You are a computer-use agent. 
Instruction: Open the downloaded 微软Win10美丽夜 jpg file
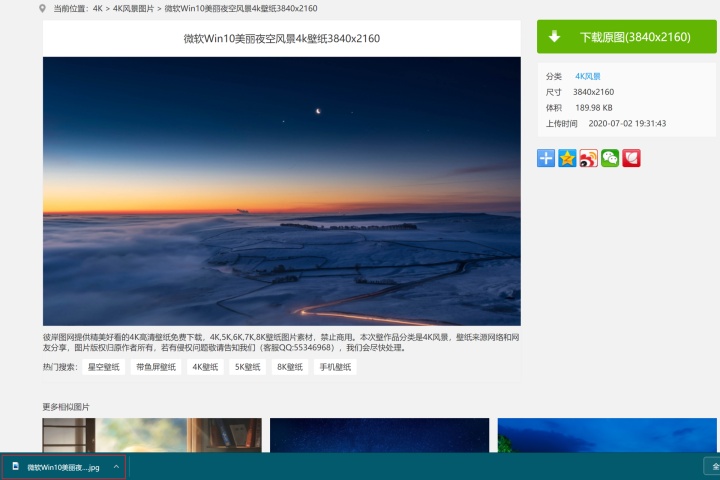pos(63,467)
